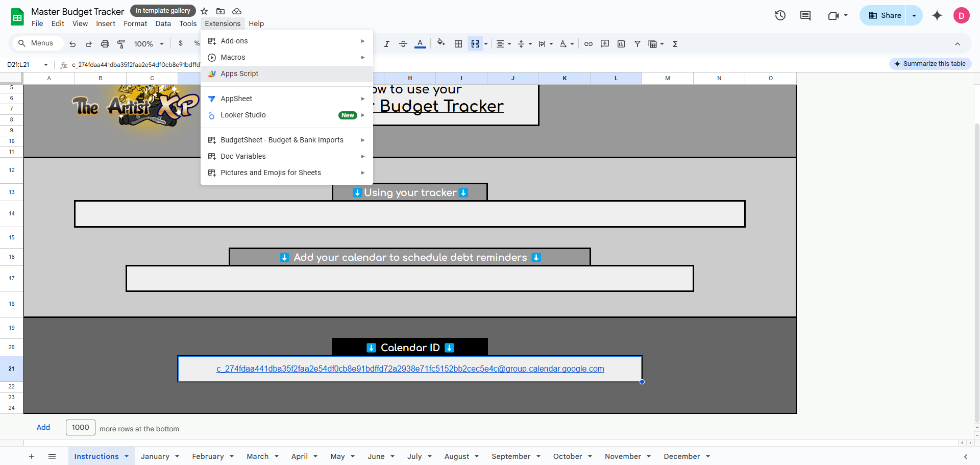Select the Paint format tool
This screenshot has width=980, height=465.
(121, 44)
